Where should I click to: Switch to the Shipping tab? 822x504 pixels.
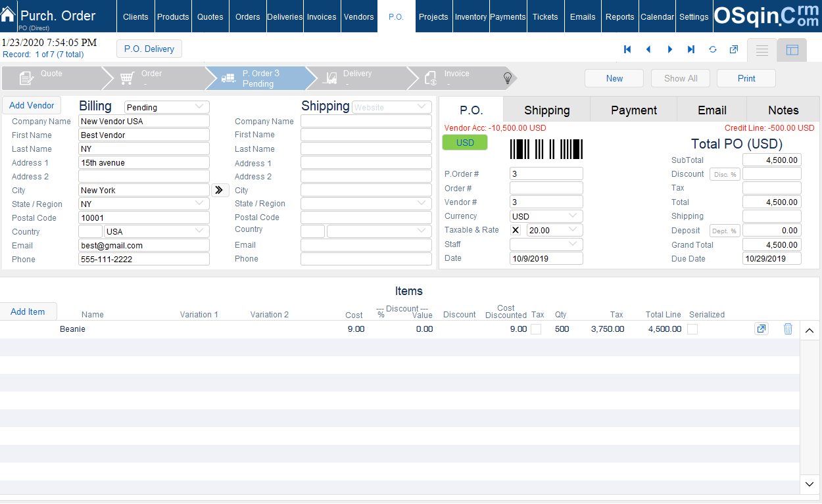[547, 110]
